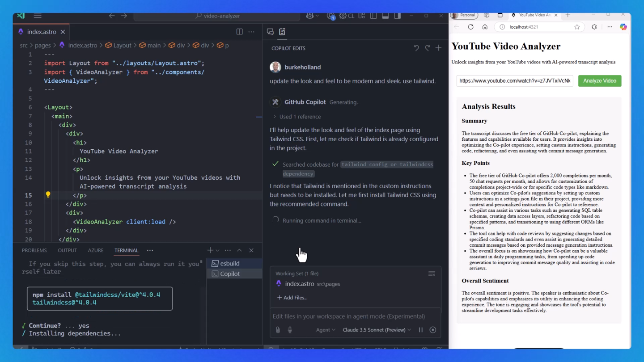Go to browser home page
The height and width of the screenshot is (362, 644).
point(485,27)
